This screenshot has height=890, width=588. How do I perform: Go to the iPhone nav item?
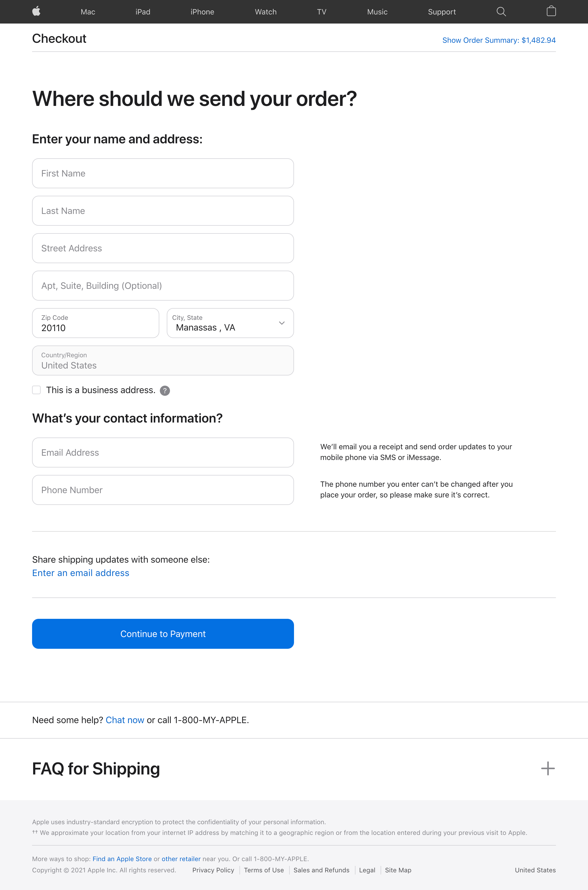202,12
